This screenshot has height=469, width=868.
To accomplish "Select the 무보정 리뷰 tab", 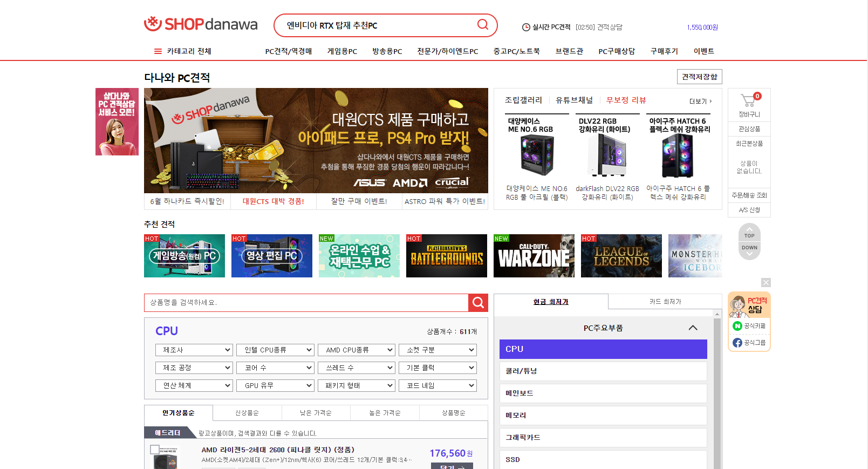I will click(x=626, y=100).
